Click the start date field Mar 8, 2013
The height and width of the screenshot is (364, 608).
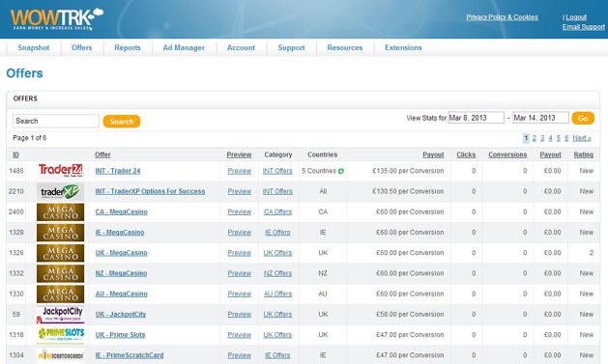[x=477, y=118]
